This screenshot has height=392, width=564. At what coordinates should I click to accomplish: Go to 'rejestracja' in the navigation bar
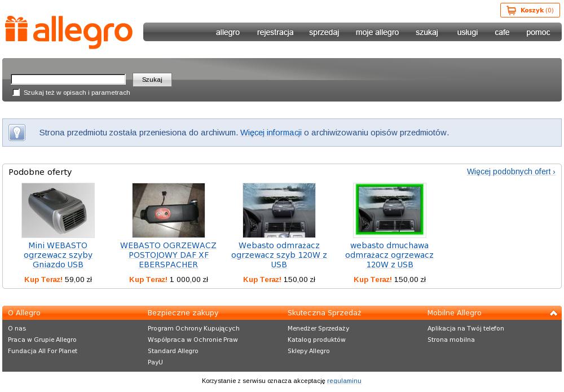click(x=275, y=32)
